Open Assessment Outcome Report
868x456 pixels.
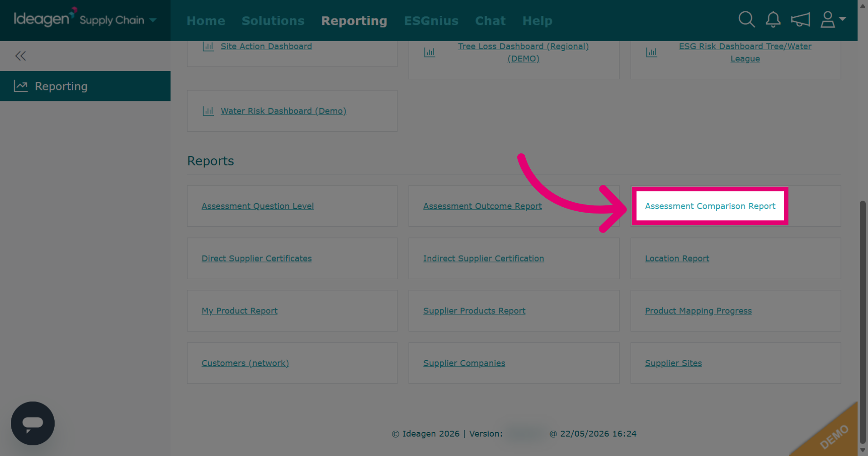coord(482,206)
